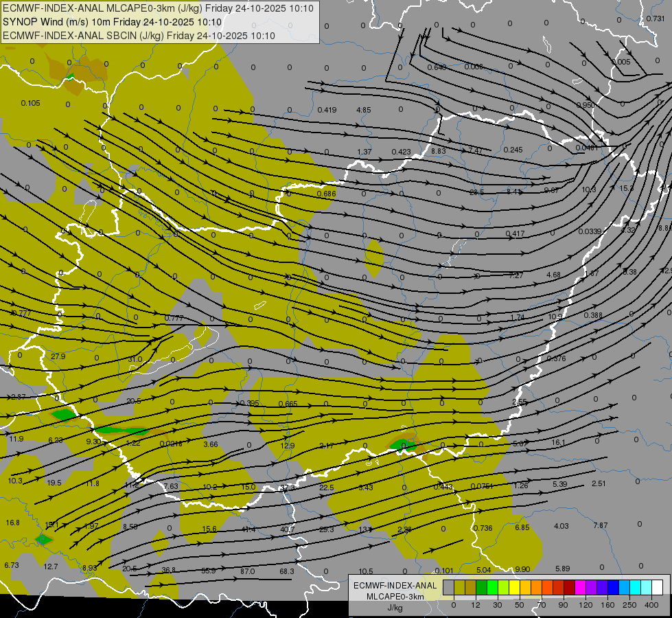The height and width of the screenshot is (618, 672).
Task: Click the map value 6.85
Action: (x=522, y=527)
